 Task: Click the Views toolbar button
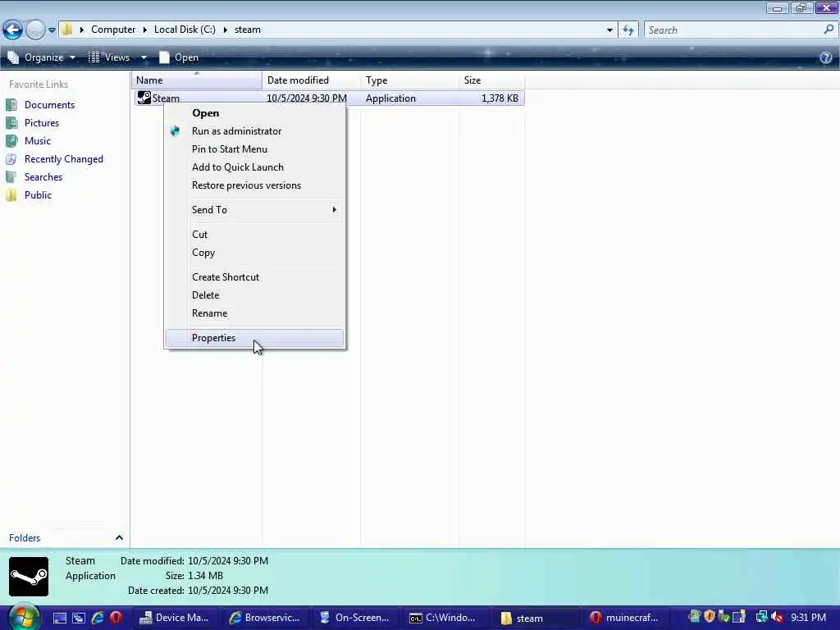[x=109, y=57]
